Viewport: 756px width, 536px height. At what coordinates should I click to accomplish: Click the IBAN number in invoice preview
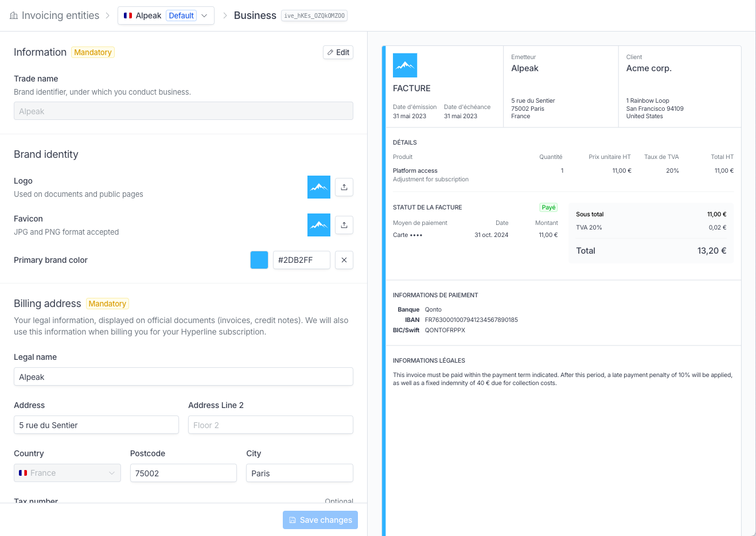471,320
